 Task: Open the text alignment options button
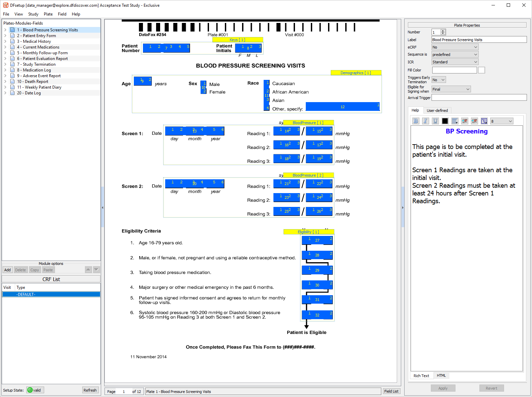(455, 121)
